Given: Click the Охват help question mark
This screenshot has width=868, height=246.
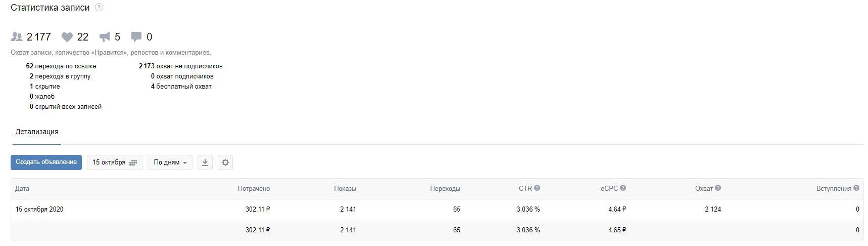Looking at the screenshot, I should tap(718, 188).
